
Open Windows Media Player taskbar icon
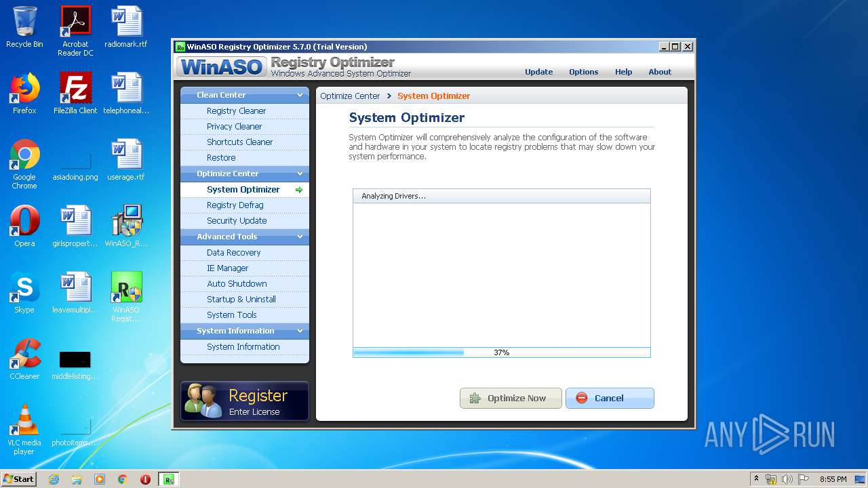100,479
